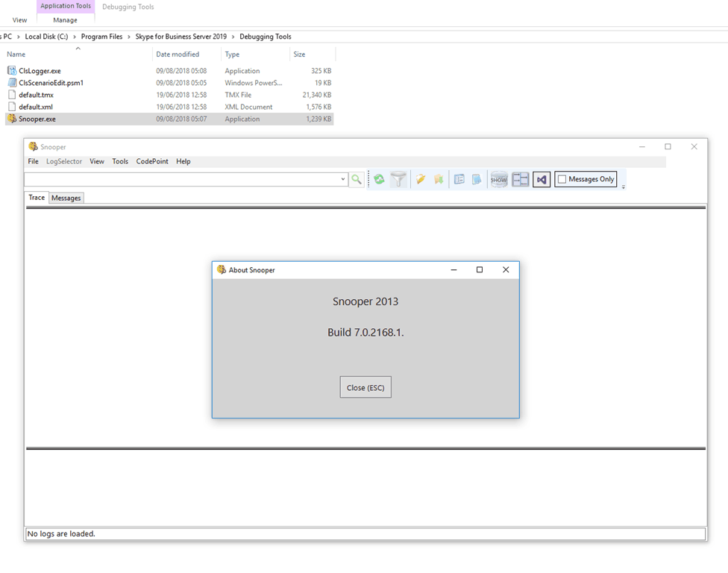This screenshot has height=573, width=728.
Task: Click the XML Document type cell
Action: point(248,107)
